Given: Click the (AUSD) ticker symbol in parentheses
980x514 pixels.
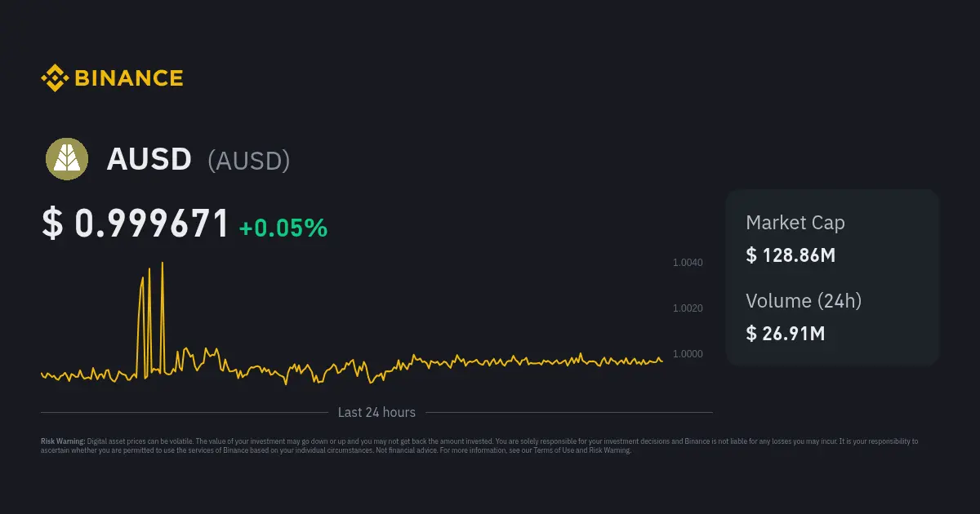Looking at the screenshot, I should pos(249,161).
